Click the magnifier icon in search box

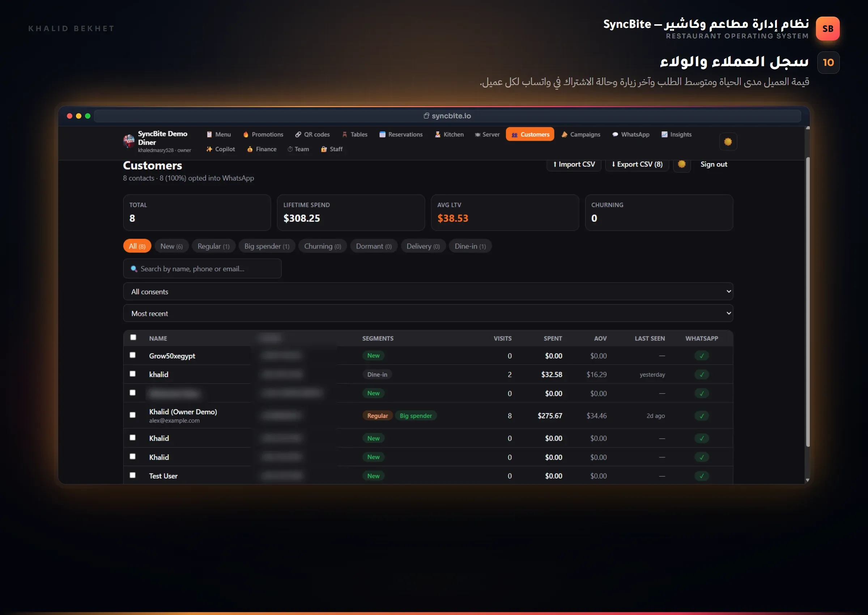[x=134, y=269]
